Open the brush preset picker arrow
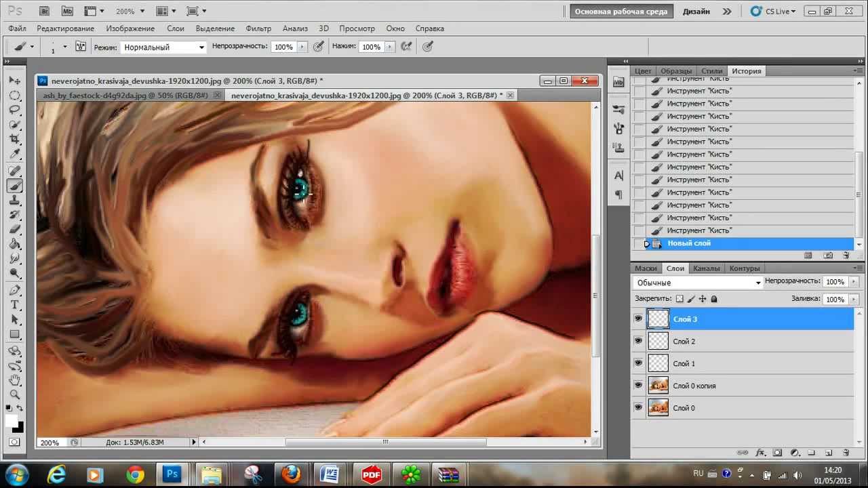The height and width of the screenshot is (488, 868). (65, 47)
